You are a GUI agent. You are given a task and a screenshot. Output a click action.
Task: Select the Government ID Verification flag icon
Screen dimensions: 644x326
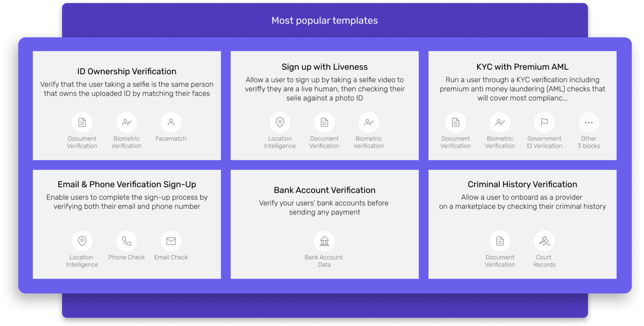pyautogui.click(x=544, y=123)
